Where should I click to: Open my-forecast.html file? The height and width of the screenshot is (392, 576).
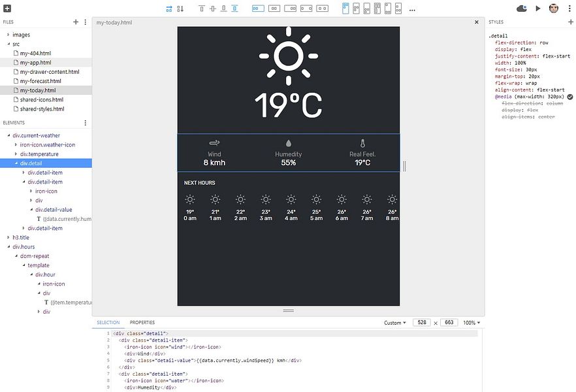(x=40, y=81)
